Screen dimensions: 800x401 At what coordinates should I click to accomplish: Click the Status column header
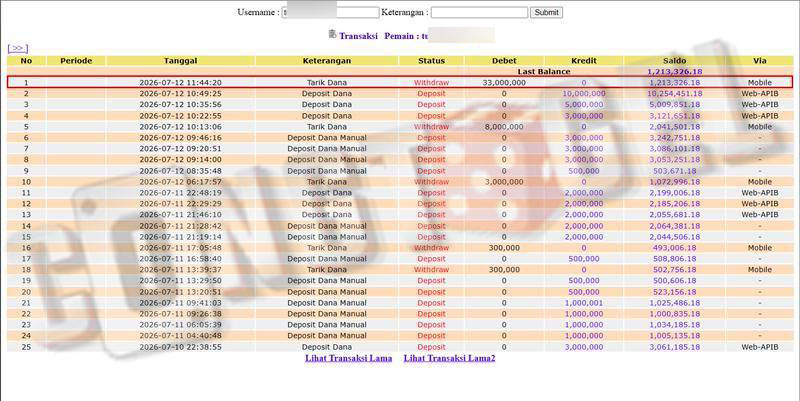coord(431,61)
